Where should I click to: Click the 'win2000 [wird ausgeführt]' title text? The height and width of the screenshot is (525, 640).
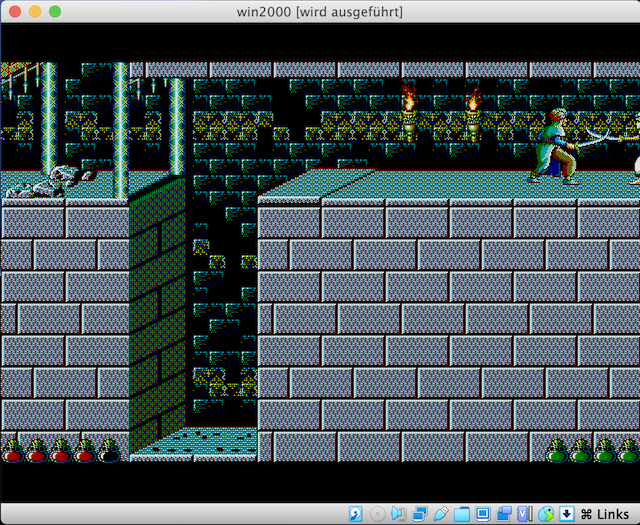pos(320,12)
